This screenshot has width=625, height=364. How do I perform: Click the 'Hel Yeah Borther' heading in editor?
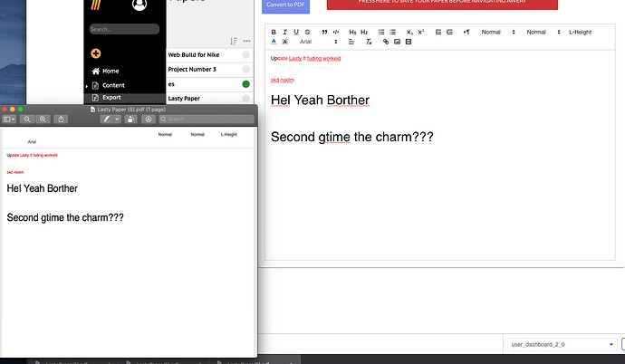320,100
